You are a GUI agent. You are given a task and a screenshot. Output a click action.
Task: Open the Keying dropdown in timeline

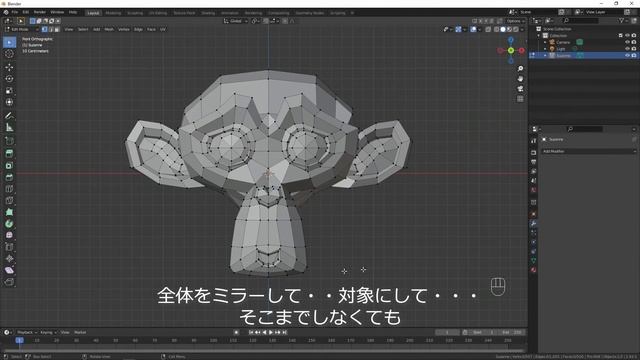(x=48, y=332)
